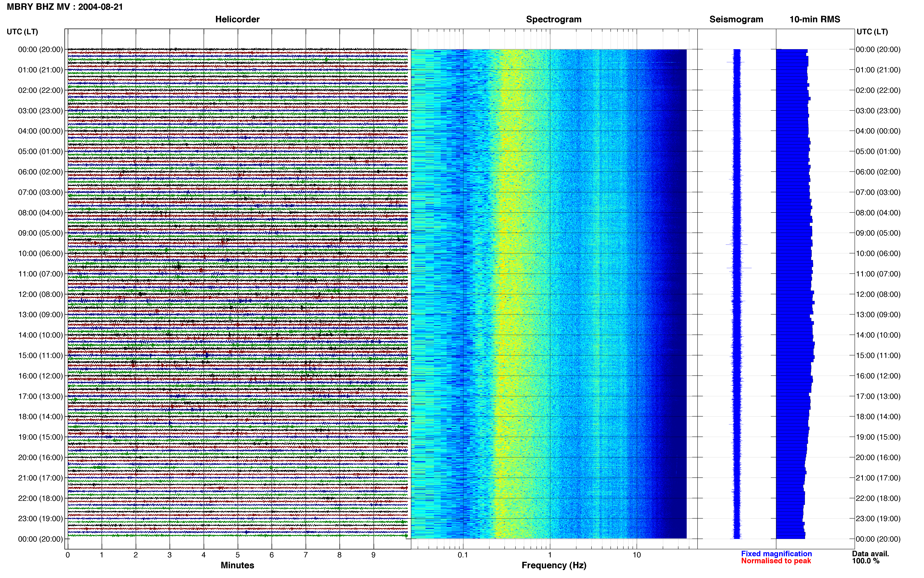Click left time label '03:00 (23:00)'
This screenshot has width=924, height=578.
(x=41, y=111)
